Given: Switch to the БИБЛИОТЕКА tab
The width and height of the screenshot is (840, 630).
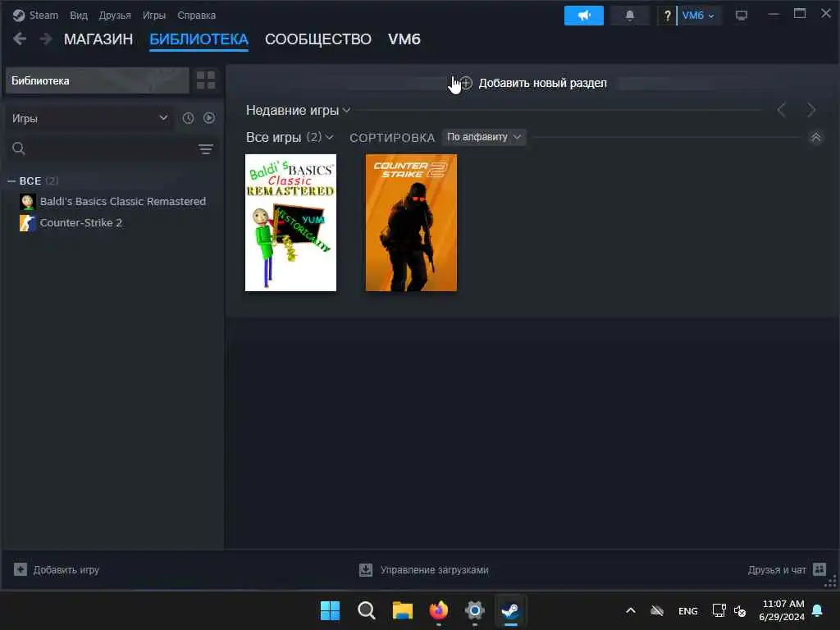Looking at the screenshot, I should 199,39.
